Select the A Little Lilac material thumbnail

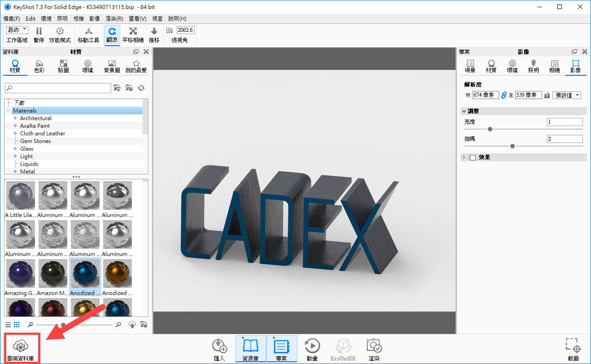21,196
